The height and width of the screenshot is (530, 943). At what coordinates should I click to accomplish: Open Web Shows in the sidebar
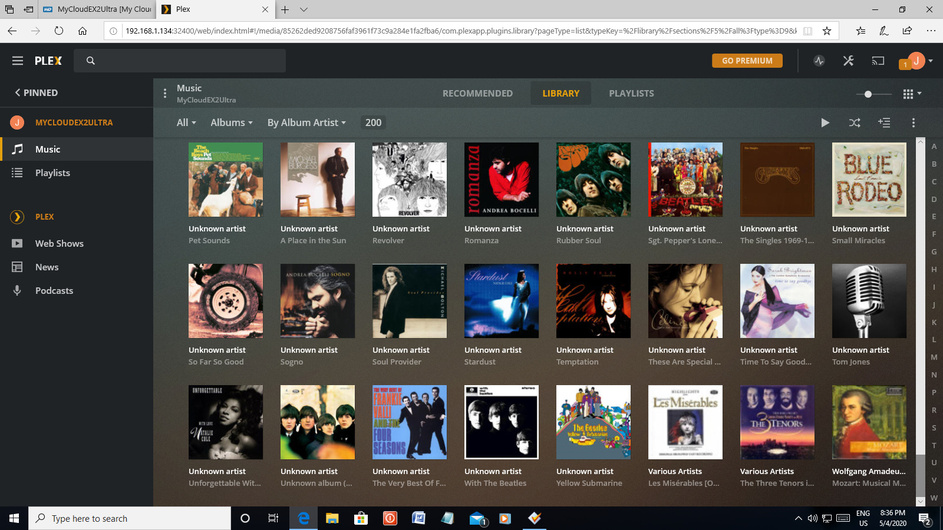[76, 244]
